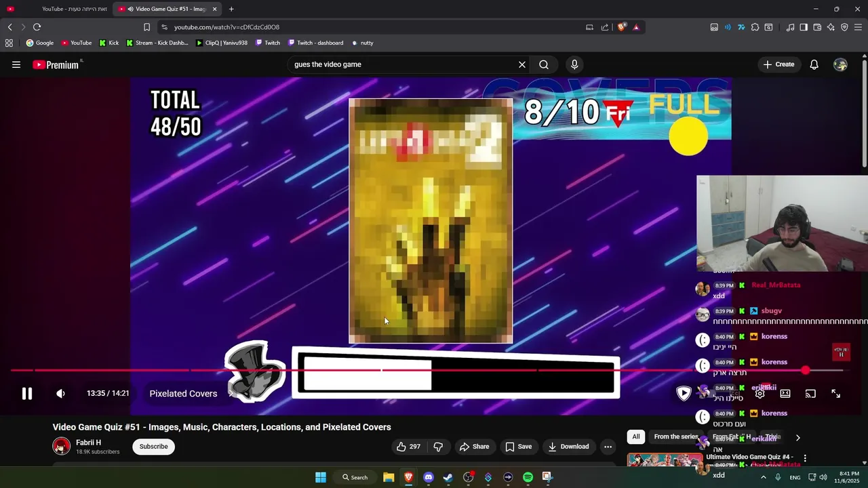Viewport: 868px width, 488px height.
Task: Bookmark this page with the bookmark icon
Action: pyautogui.click(x=146, y=27)
